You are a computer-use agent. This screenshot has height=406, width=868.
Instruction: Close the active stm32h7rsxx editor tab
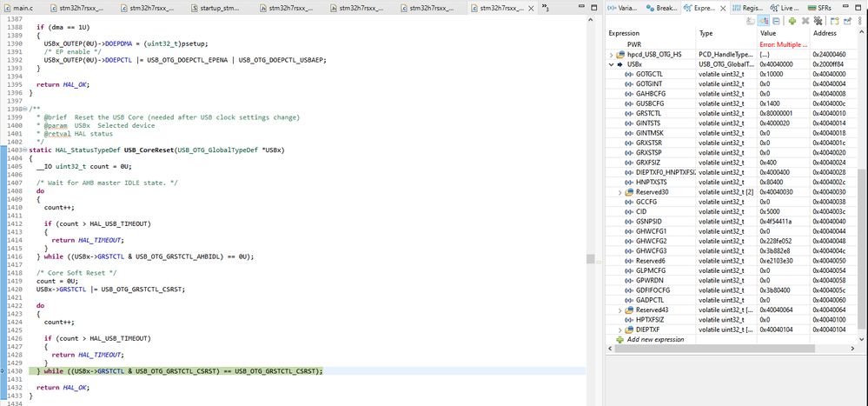point(532,9)
